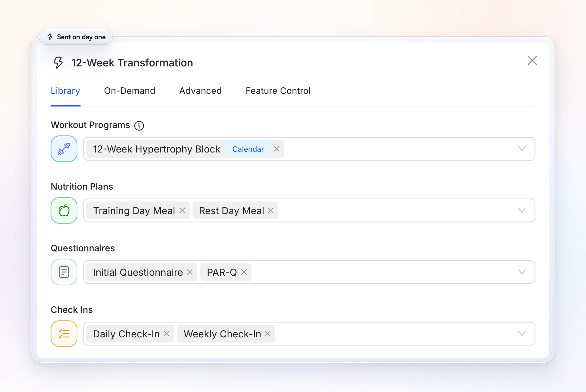Switch to the Library tab
Viewport: 586px width, 392px height.
click(65, 91)
